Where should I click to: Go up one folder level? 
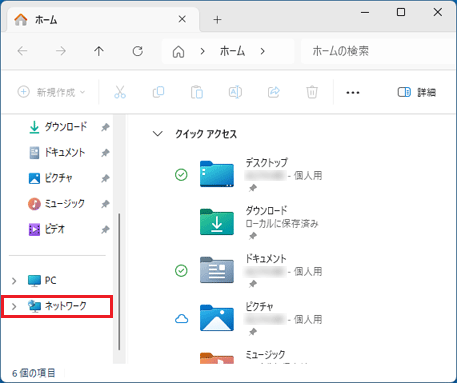(x=99, y=51)
